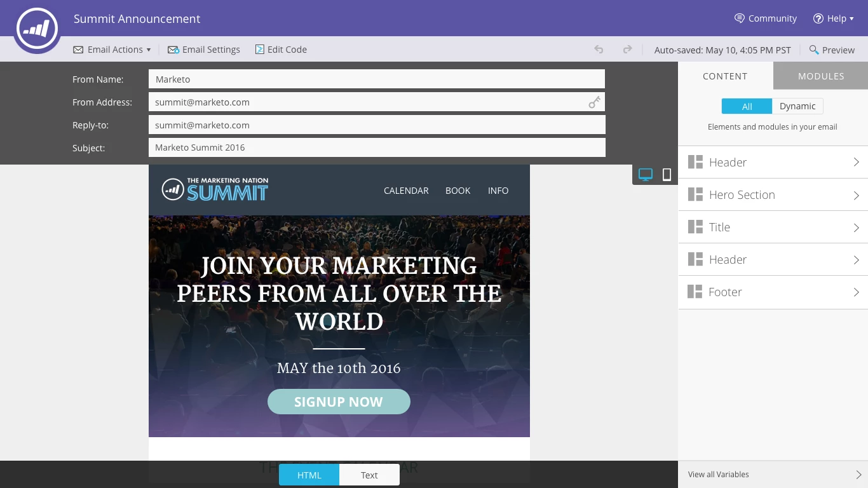This screenshot has width=868, height=488.
Task: Click the INFO nav link in email
Action: point(498,191)
